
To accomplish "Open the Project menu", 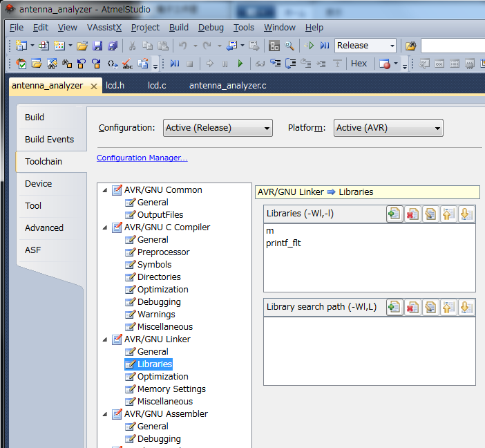I will tap(145, 28).
